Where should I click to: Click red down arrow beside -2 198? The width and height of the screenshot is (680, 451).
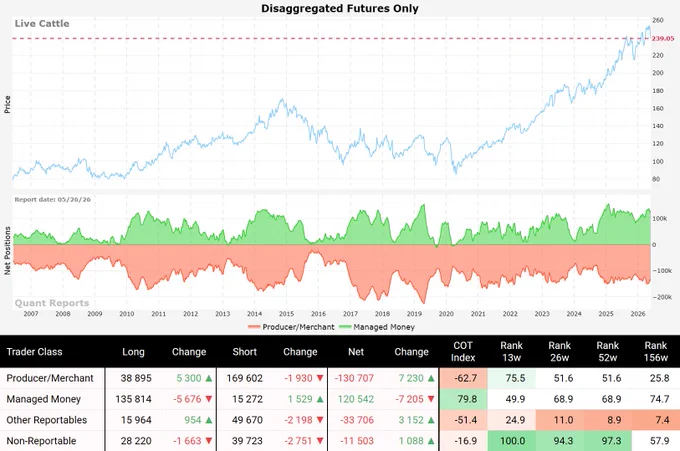point(320,420)
